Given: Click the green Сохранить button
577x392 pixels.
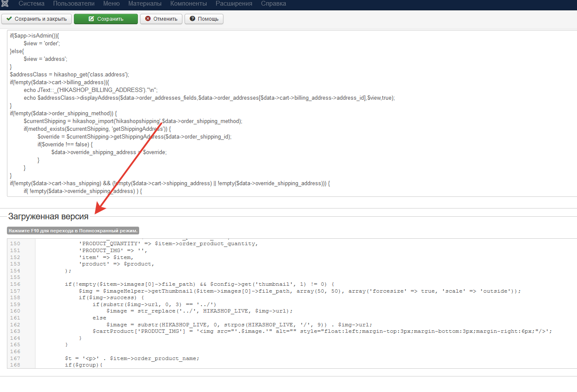Looking at the screenshot, I should coord(106,19).
